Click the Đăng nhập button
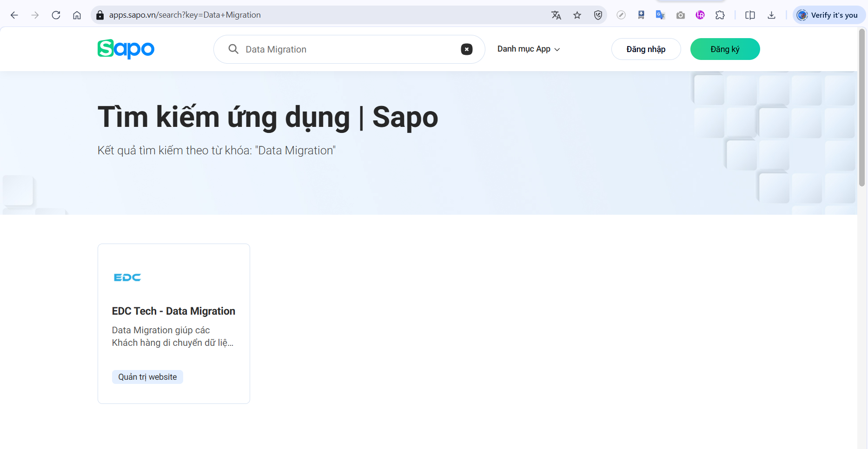 click(646, 49)
